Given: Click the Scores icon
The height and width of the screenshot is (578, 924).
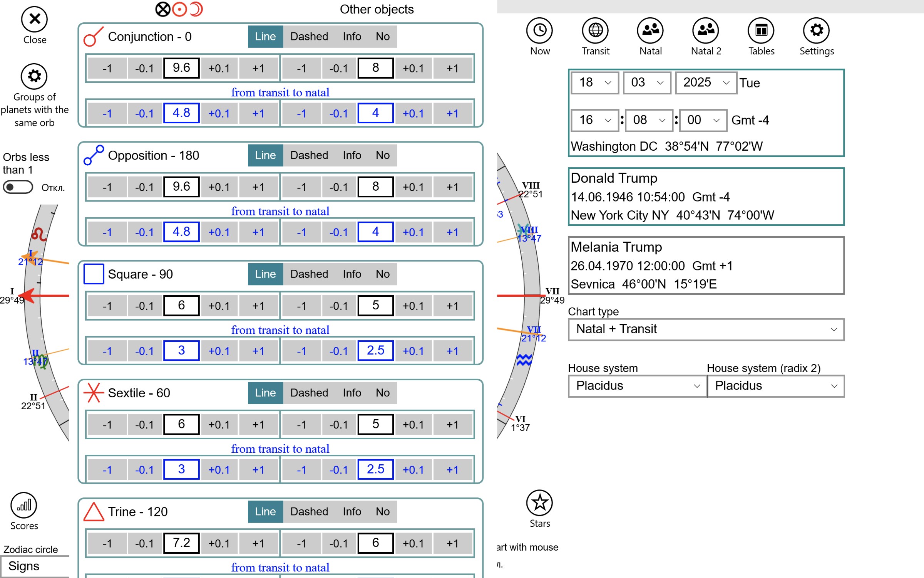Looking at the screenshot, I should (x=24, y=506).
